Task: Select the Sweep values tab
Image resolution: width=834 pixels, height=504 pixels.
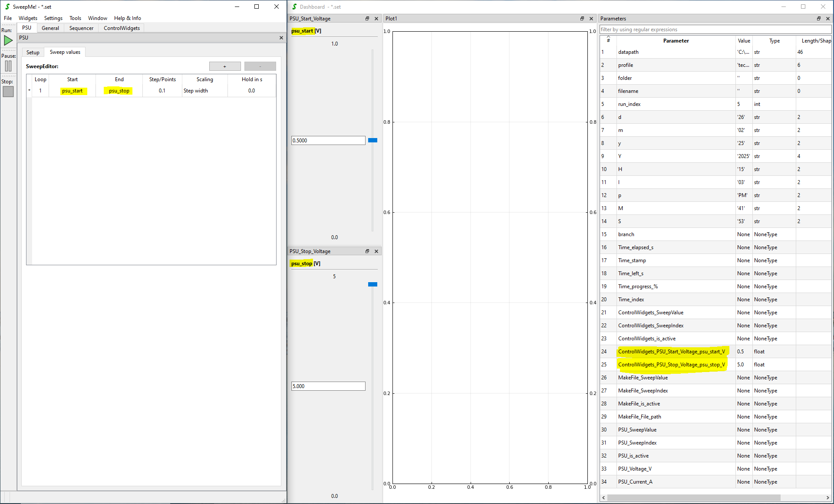Action: coord(65,52)
